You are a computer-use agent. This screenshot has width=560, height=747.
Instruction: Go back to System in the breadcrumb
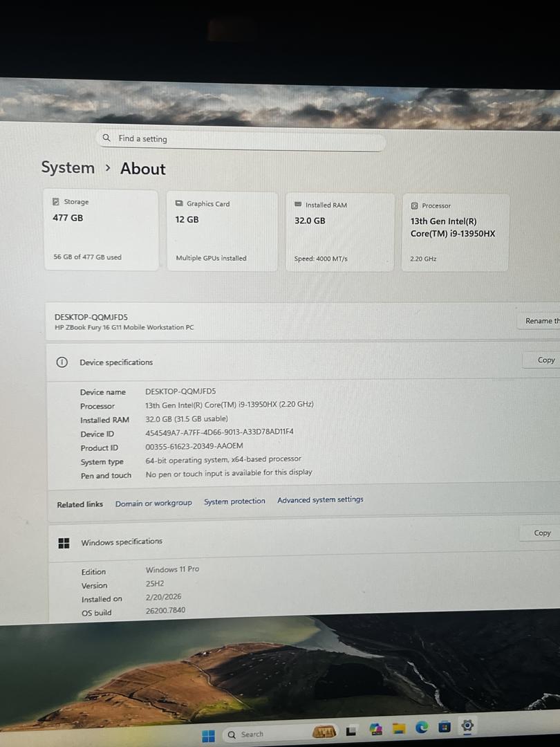[68, 167]
